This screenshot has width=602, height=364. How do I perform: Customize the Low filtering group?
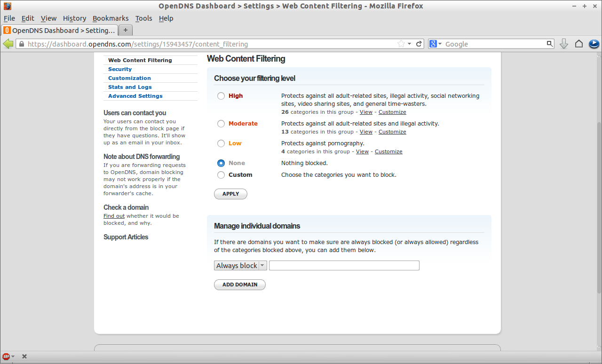pyautogui.click(x=388, y=152)
